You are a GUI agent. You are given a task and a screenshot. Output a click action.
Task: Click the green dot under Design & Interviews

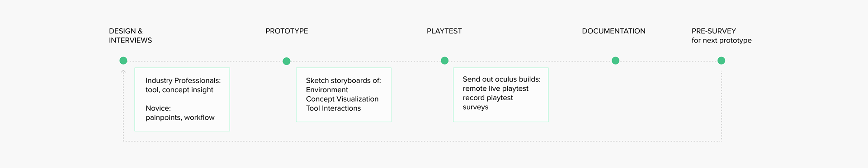(123, 61)
